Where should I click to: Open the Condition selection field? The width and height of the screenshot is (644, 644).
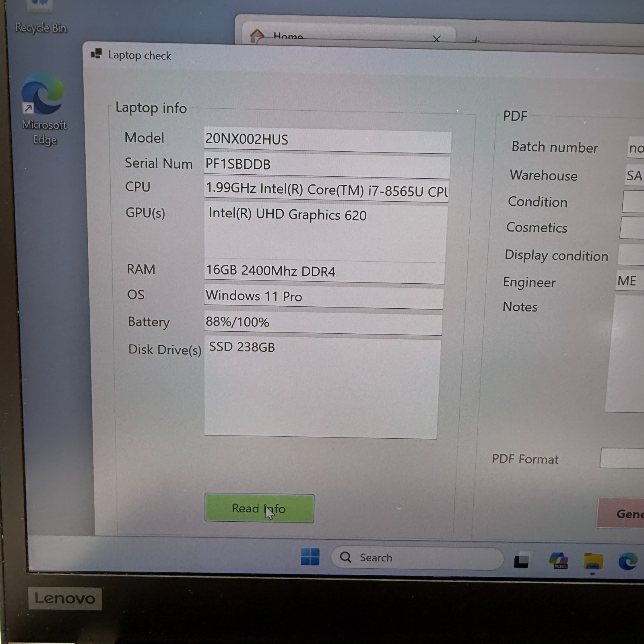pyautogui.click(x=633, y=202)
